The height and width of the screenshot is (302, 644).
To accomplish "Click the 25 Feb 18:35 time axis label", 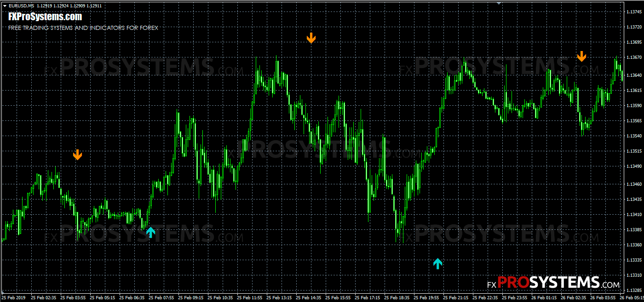I will 397,298.
